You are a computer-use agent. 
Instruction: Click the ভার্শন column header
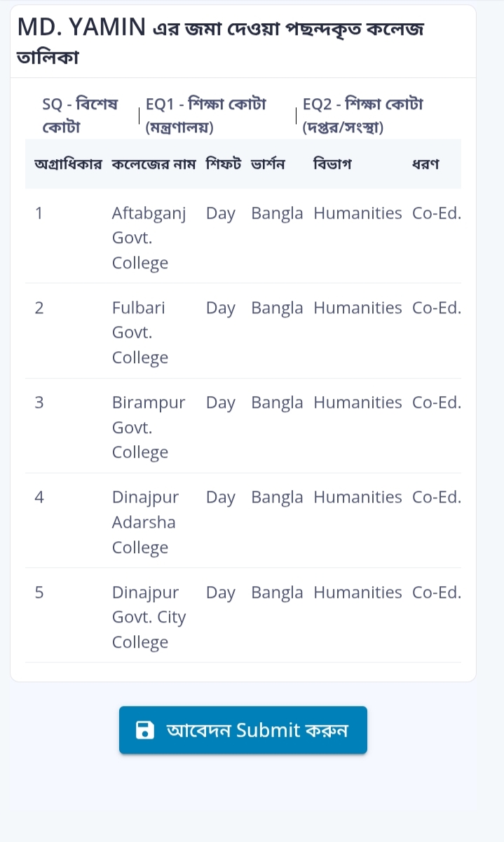(268, 164)
